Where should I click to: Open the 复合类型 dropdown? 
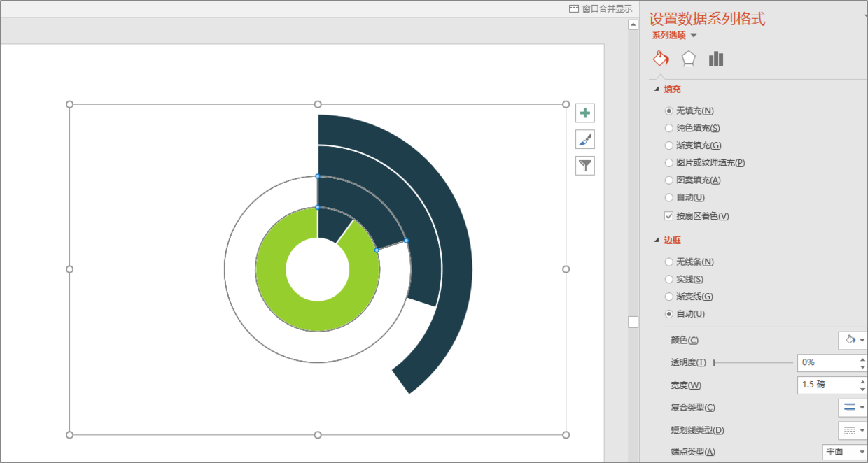pyautogui.click(x=853, y=408)
